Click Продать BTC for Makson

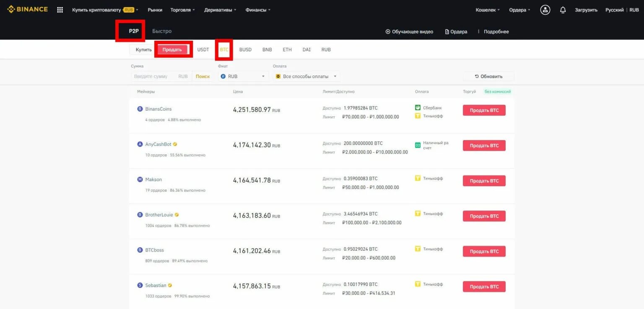484,181
